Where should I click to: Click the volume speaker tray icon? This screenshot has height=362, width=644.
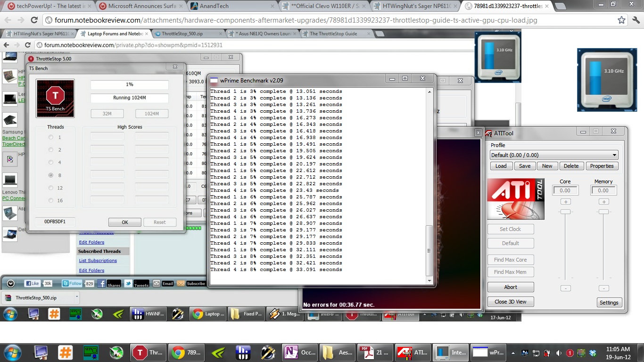[559, 353]
